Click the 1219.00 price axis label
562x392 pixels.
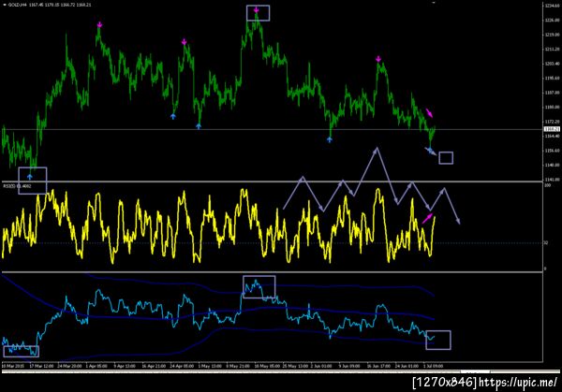click(x=553, y=35)
